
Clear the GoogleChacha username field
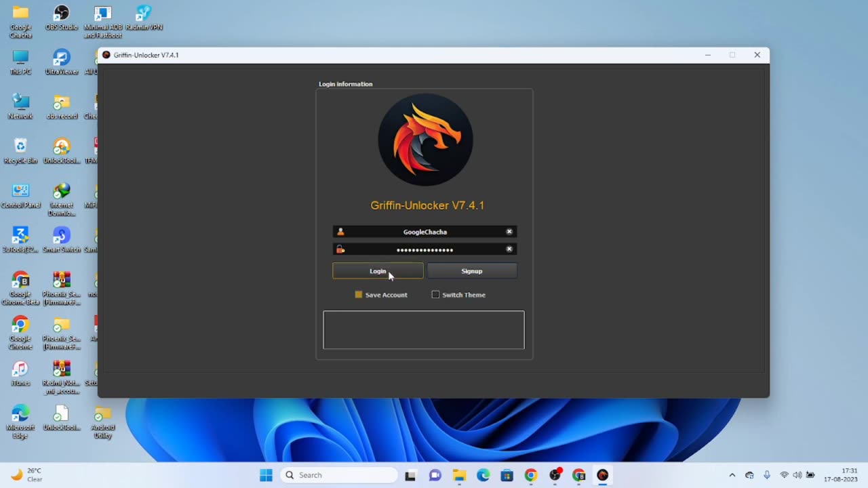tap(509, 232)
